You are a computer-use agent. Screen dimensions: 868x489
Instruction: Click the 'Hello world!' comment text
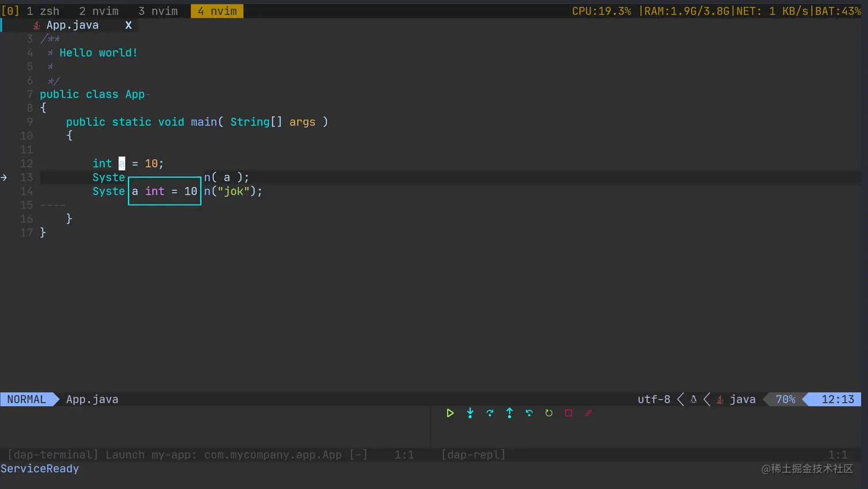(99, 53)
